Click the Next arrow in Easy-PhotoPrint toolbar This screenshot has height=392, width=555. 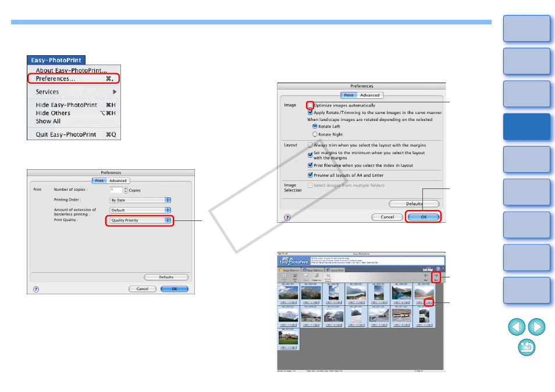pyautogui.click(x=436, y=277)
